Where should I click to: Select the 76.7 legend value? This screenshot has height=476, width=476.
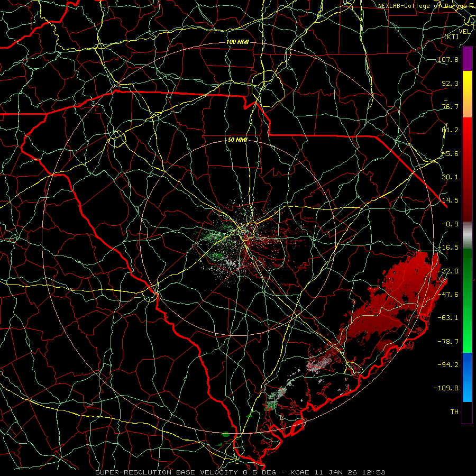click(x=450, y=106)
